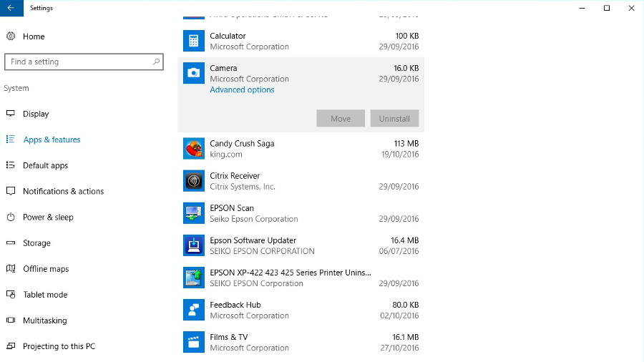The width and height of the screenshot is (644, 362).
Task: Open Notifications & actions settings
Action: [x=63, y=191]
